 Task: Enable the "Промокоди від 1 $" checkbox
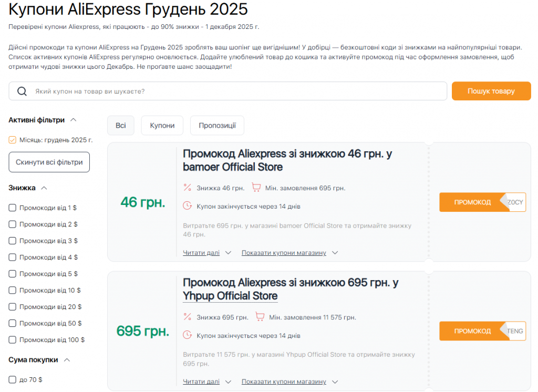click(12, 208)
